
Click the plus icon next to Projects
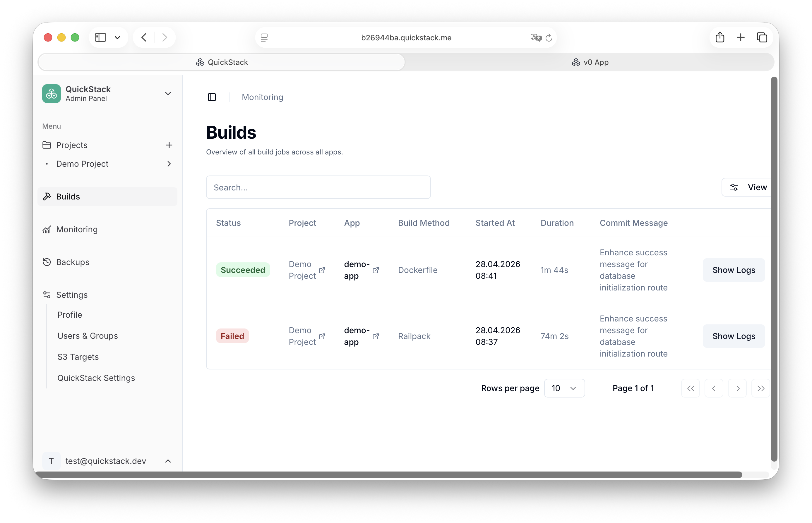click(x=169, y=145)
